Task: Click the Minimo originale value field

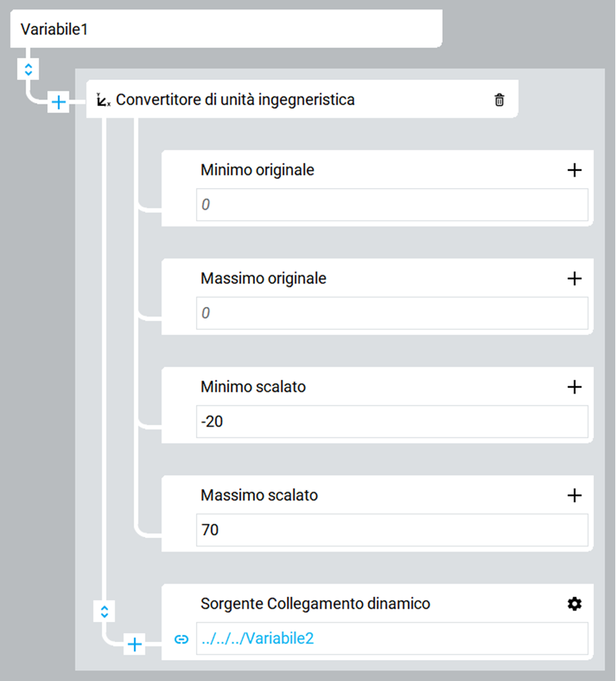Action: click(x=392, y=205)
